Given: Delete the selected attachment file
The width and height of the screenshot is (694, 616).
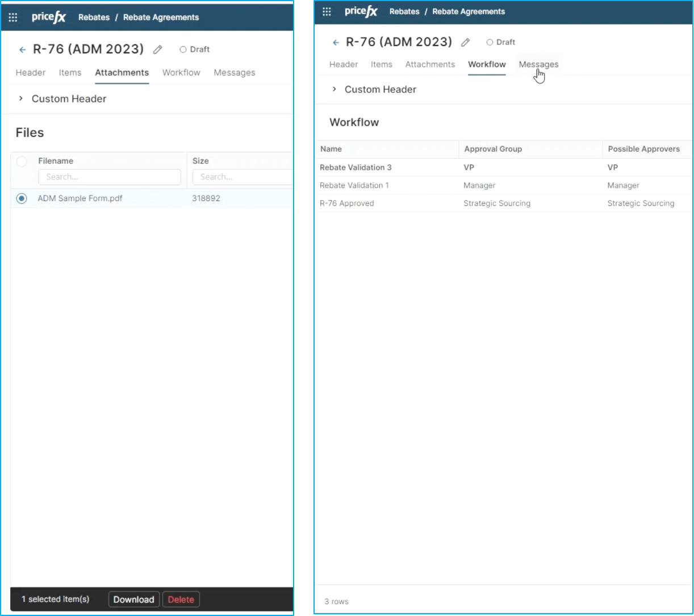Looking at the screenshot, I should click(x=181, y=600).
